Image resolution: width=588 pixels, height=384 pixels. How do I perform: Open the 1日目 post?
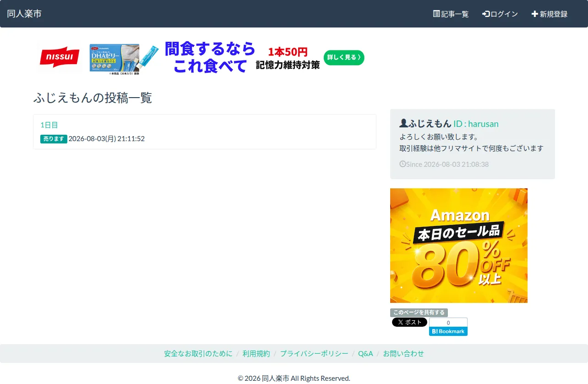(x=49, y=125)
